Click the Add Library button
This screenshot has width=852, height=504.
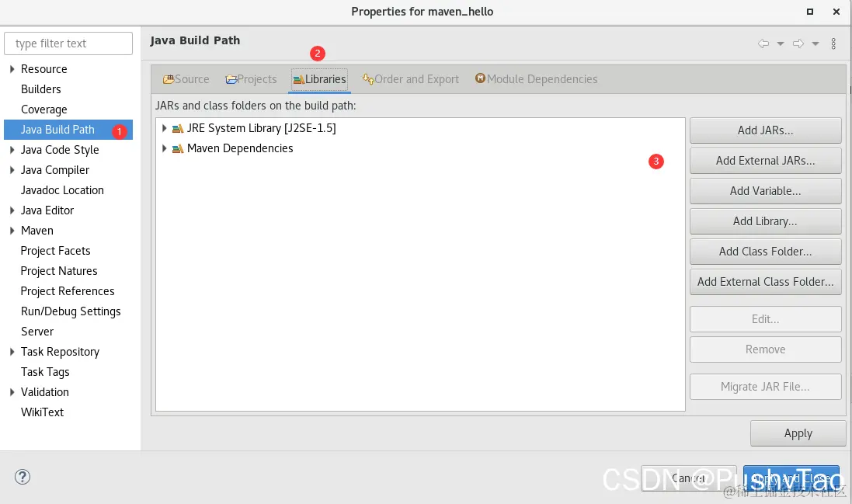point(766,221)
